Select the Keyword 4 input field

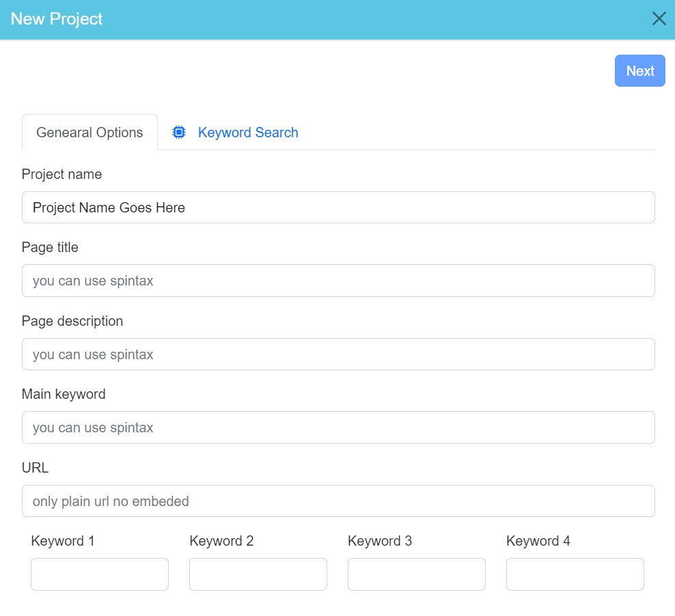[x=575, y=574]
